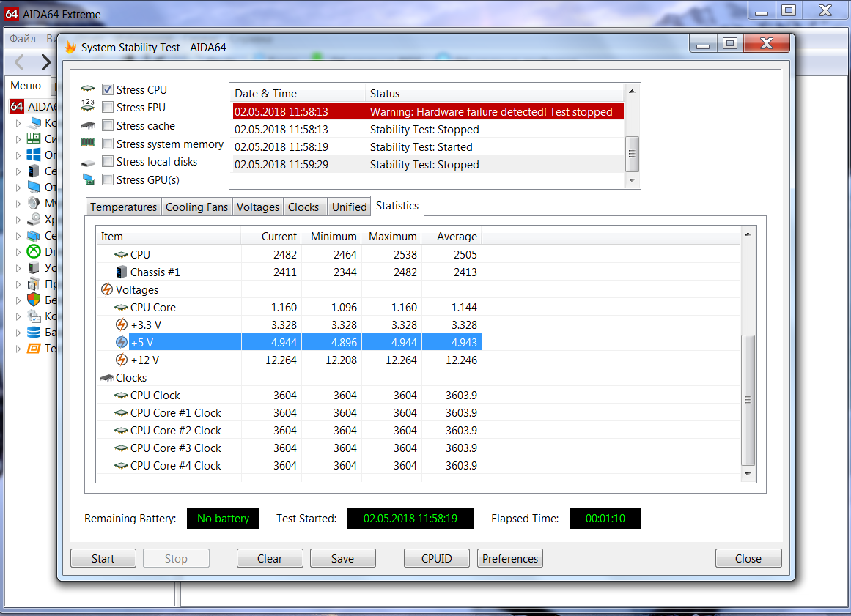Click the database icon in main window tree
Viewport: 851px width, 616px height.
point(34,332)
